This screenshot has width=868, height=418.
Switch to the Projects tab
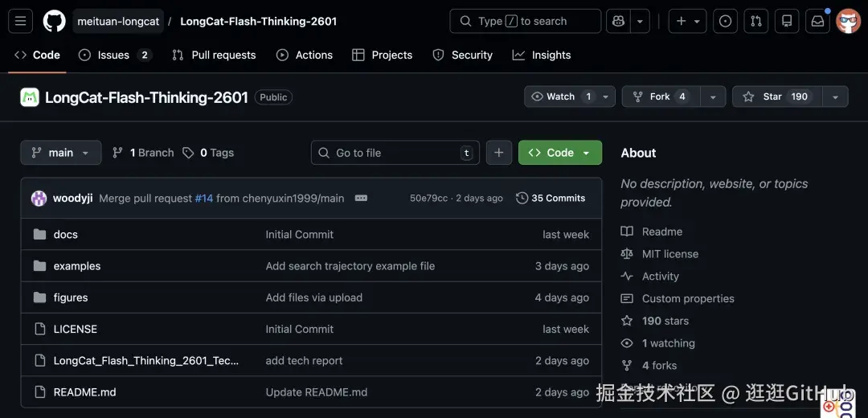[x=383, y=55]
